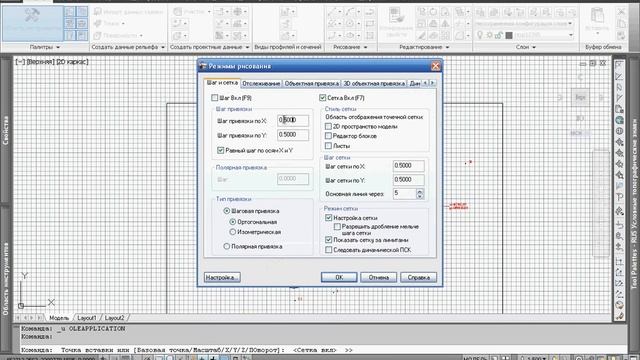The width and height of the screenshot is (640, 360).
Task: Click the layer light bulb on/off icon
Action: (480, 35)
